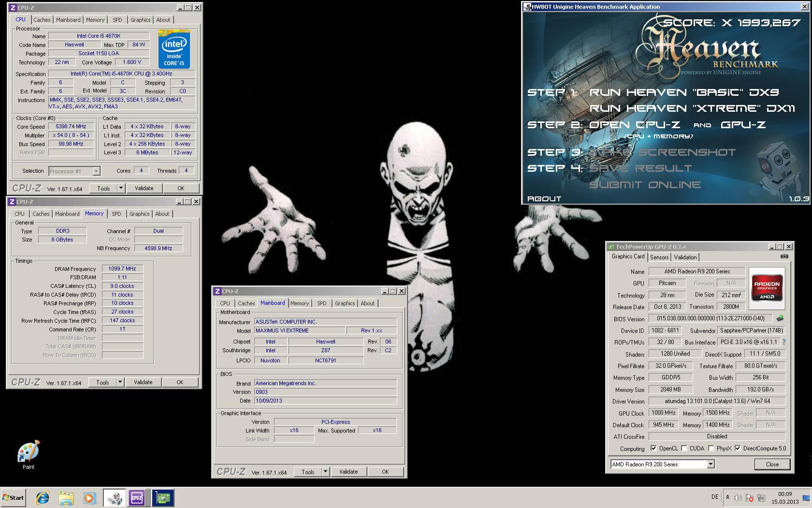Switch to the purple CPU-Z taskbar icon
812x508 pixels.
137,498
